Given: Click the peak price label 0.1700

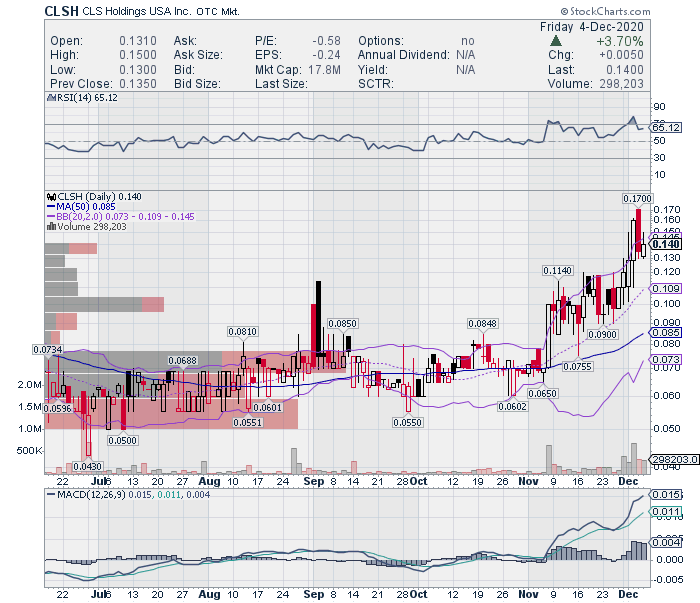Looking at the screenshot, I should click(x=638, y=198).
